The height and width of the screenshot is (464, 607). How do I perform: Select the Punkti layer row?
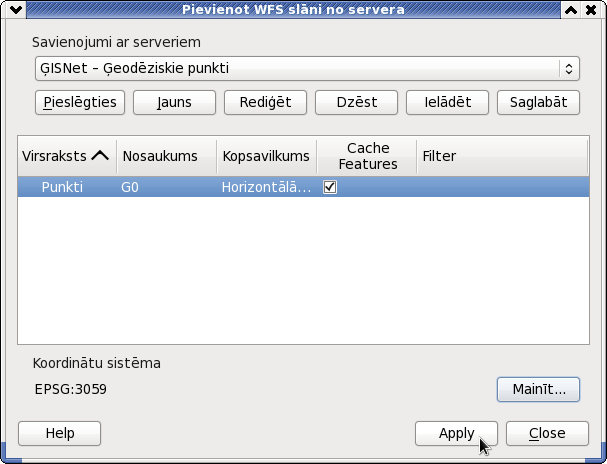[303, 187]
